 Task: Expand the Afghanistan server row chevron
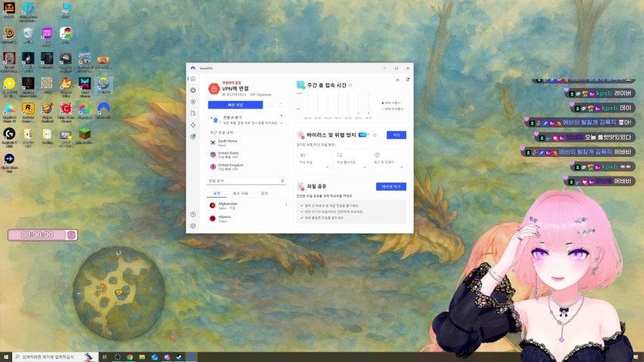click(286, 204)
